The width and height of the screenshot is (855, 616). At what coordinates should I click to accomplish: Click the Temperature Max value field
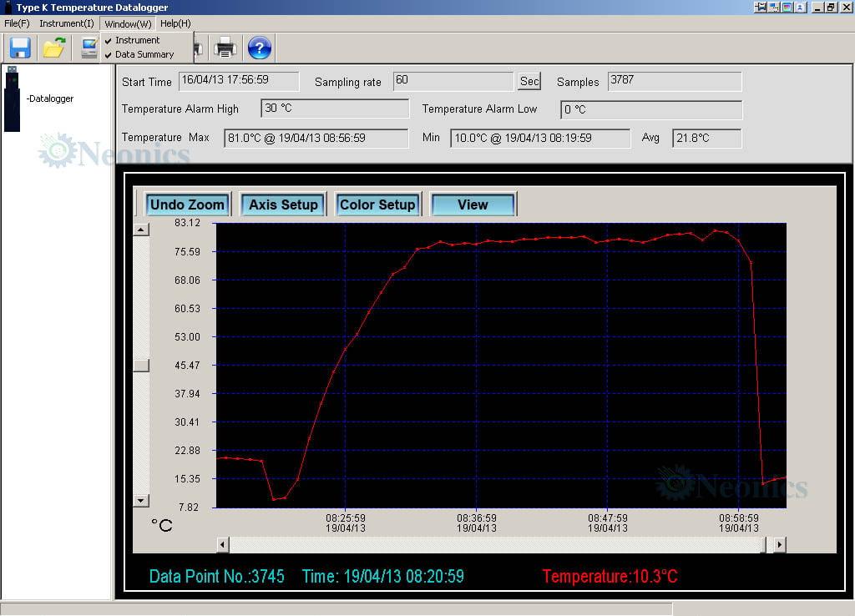point(316,138)
